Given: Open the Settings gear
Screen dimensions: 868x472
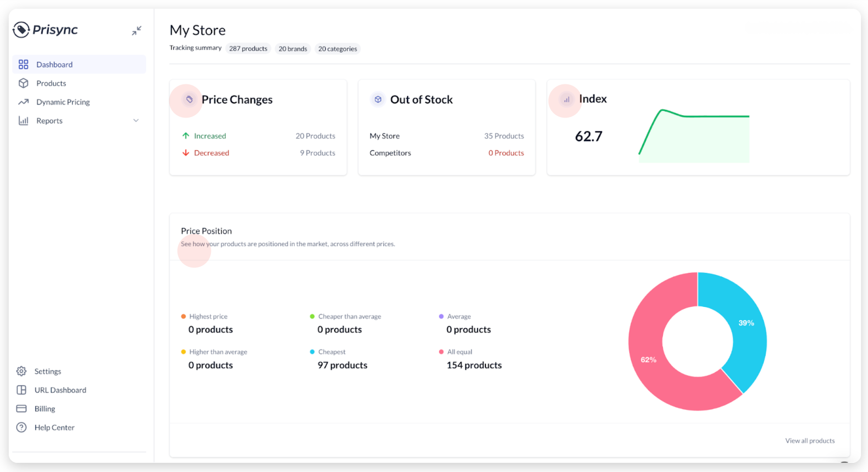Looking at the screenshot, I should click(21, 371).
